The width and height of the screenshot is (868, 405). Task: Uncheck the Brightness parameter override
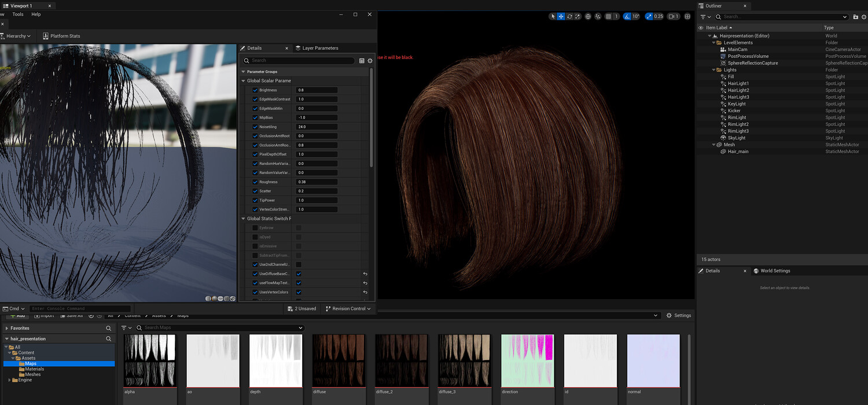click(255, 90)
